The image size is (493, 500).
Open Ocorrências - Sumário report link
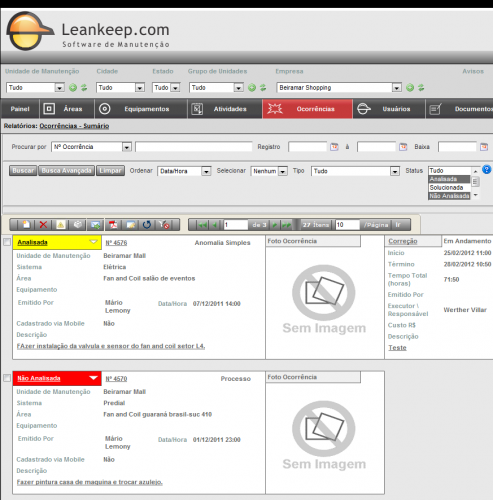(x=74, y=126)
